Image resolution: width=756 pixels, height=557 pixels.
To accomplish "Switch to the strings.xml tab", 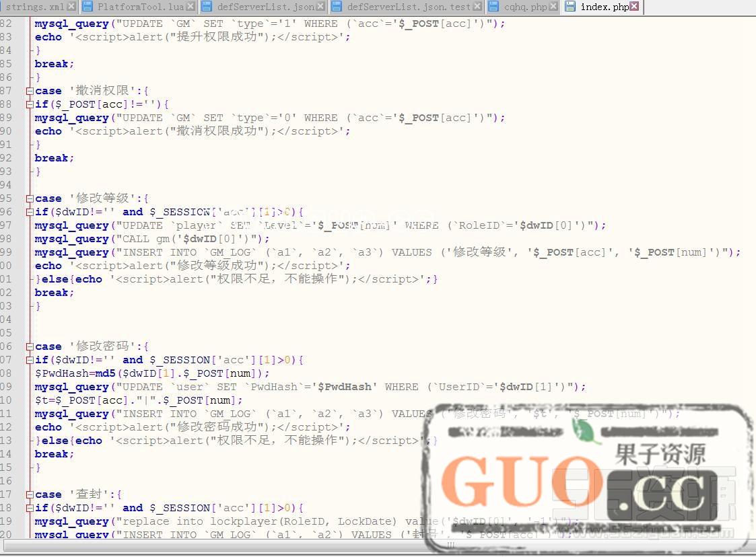I will click(35, 7).
